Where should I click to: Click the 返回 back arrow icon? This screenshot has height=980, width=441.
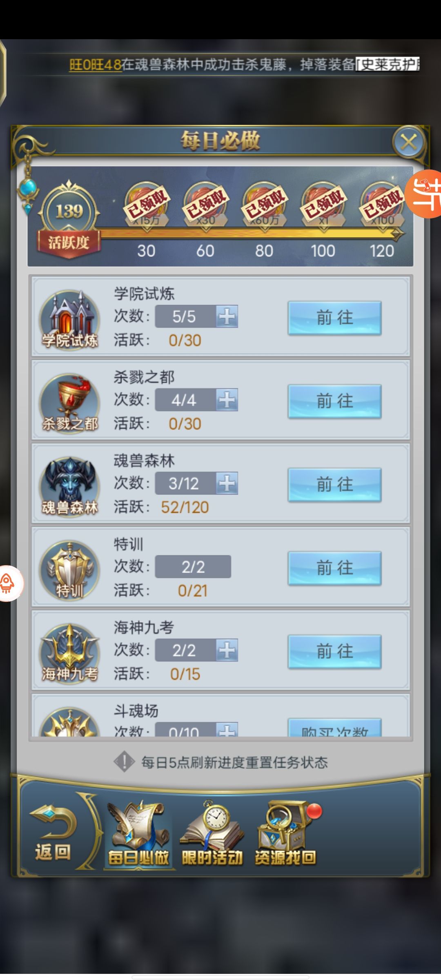pos(53,833)
